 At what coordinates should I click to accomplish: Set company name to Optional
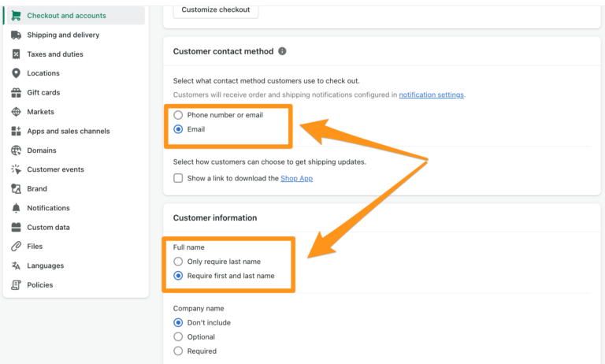(178, 336)
